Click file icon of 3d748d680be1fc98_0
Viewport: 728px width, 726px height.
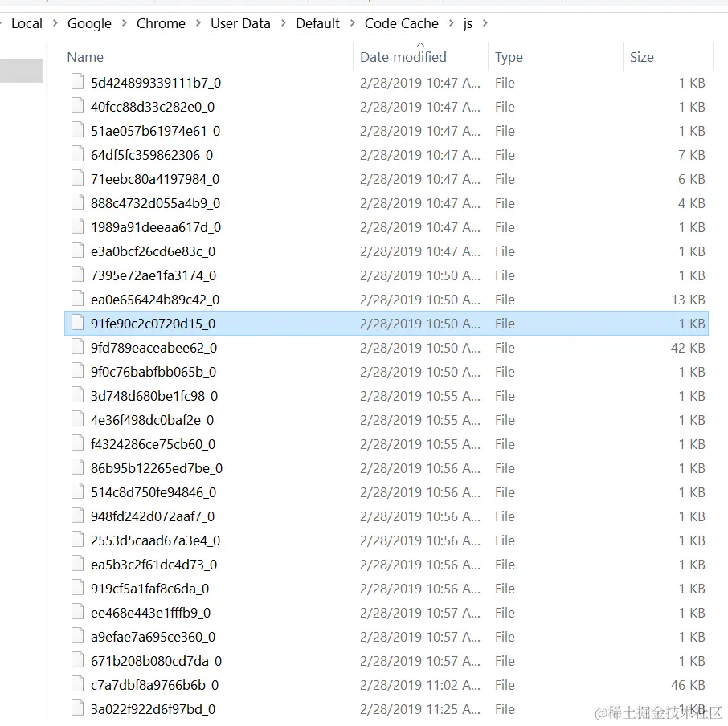77,395
